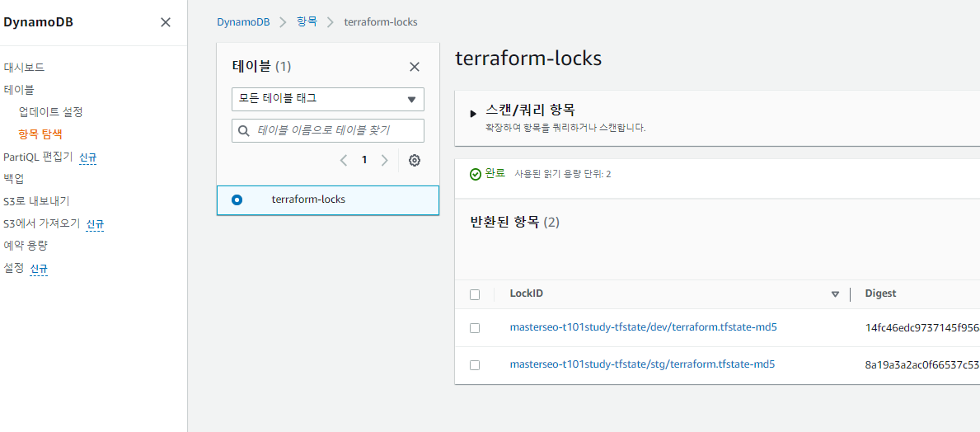Check the dev/terraform.tfstate-md5 row checkbox
Viewport: 980px width, 432px height.
[475, 327]
